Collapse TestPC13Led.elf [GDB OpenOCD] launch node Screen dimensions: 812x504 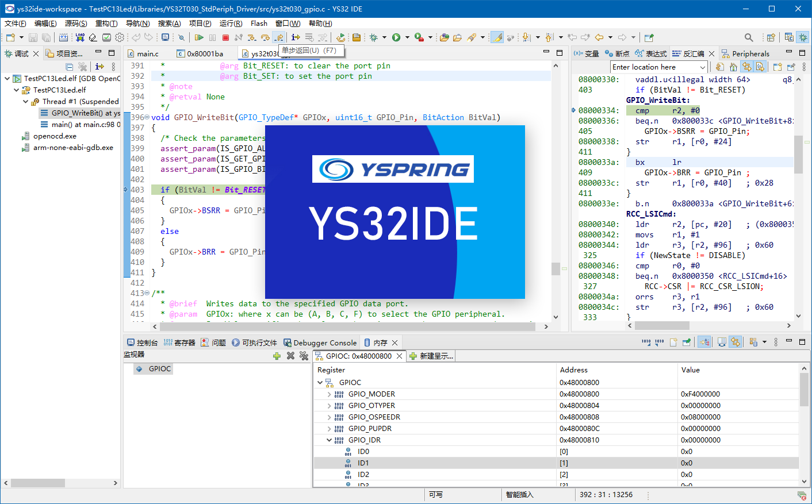[x=7, y=79]
